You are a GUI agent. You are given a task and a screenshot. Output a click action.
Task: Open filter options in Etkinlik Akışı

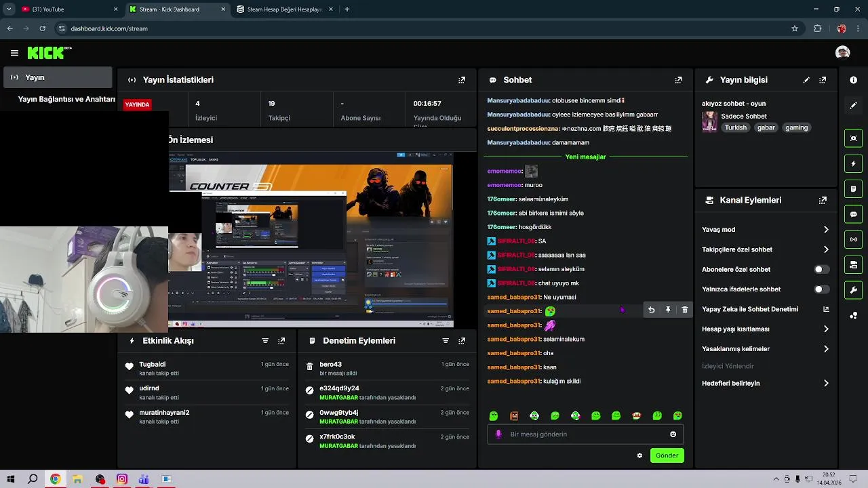tap(265, 341)
